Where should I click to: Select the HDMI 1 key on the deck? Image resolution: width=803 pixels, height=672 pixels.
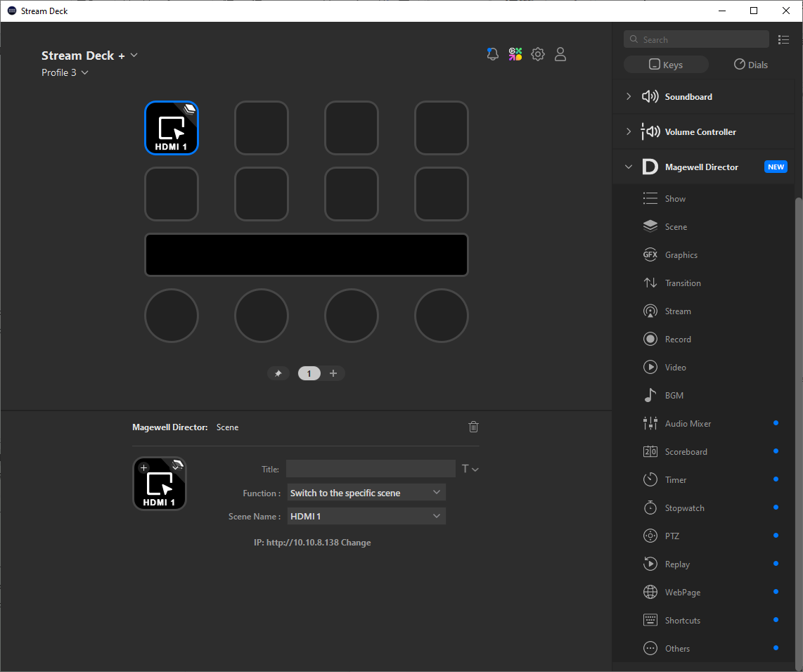click(172, 128)
